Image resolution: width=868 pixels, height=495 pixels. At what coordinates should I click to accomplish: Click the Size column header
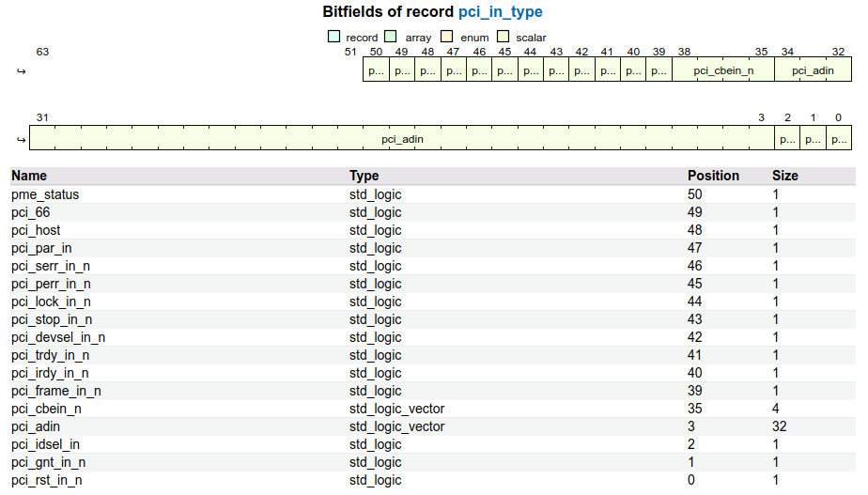pyautogui.click(x=785, y=176)
